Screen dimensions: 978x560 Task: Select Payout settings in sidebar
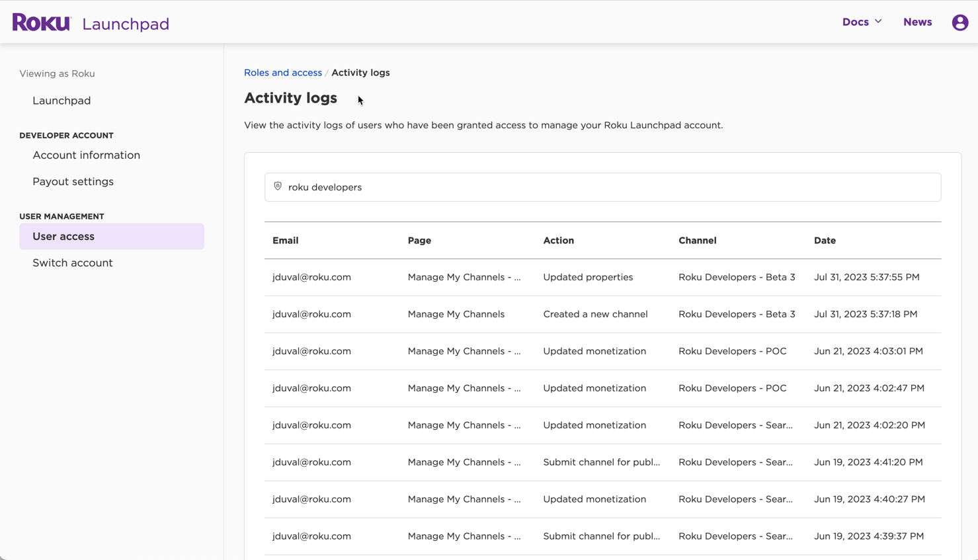tap(73, 181)
